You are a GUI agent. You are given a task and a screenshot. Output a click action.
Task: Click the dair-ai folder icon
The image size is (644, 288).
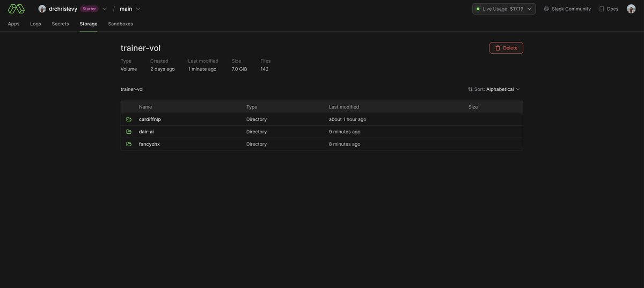coord(129,132)
